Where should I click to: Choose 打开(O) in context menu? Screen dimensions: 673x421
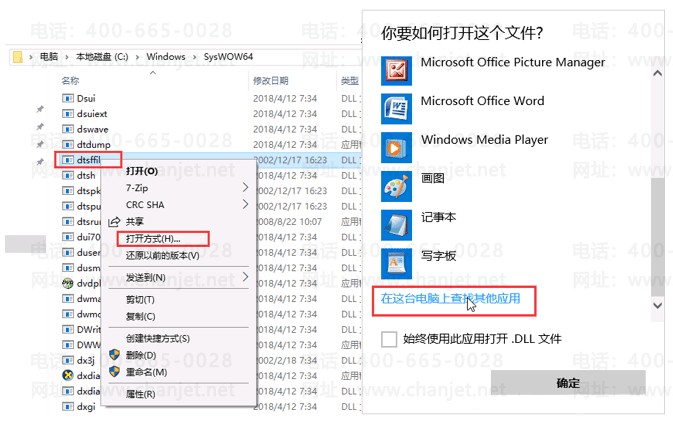pyautogui.click(x=142, y=171)
